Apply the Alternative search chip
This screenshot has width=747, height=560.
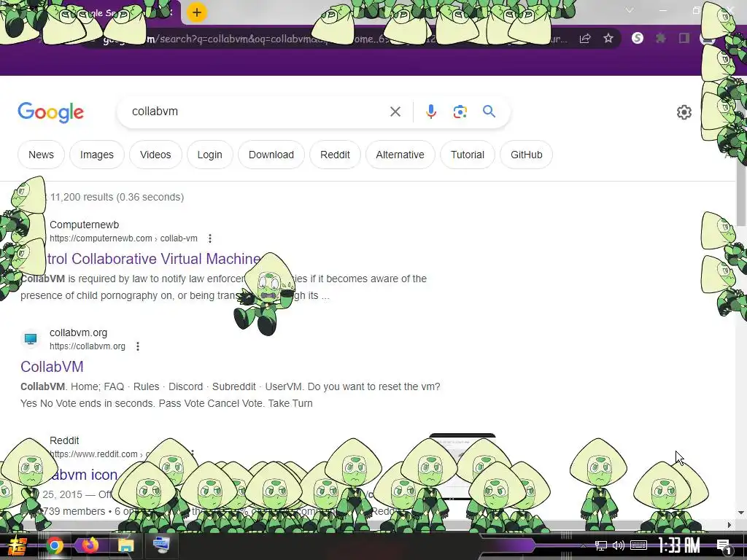click(400, 155)
